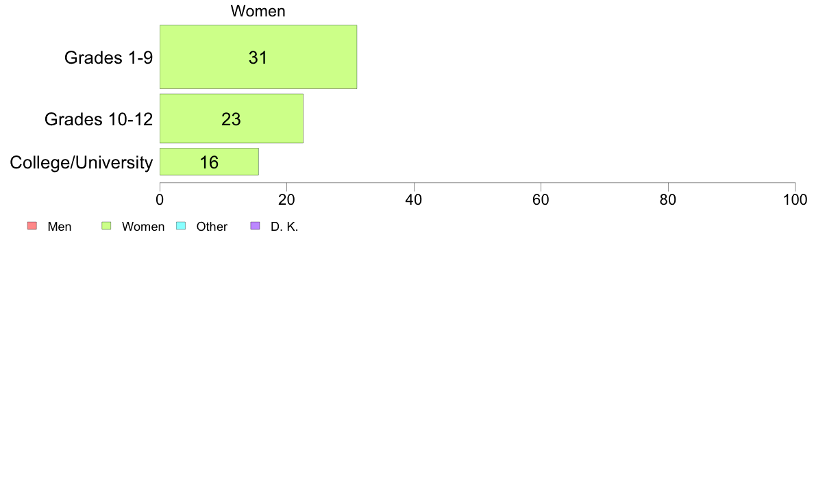814x504 pixels.
Task: Click the cyan Other legend swatch
Action: coord(181,226)
